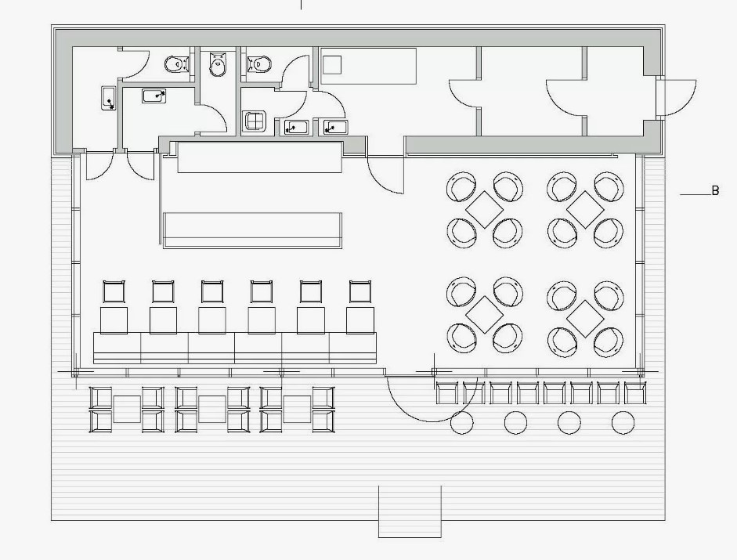Select the large rectangular table in back room
The width and height of the screenshot is (737, 560).
coord(369,64)
